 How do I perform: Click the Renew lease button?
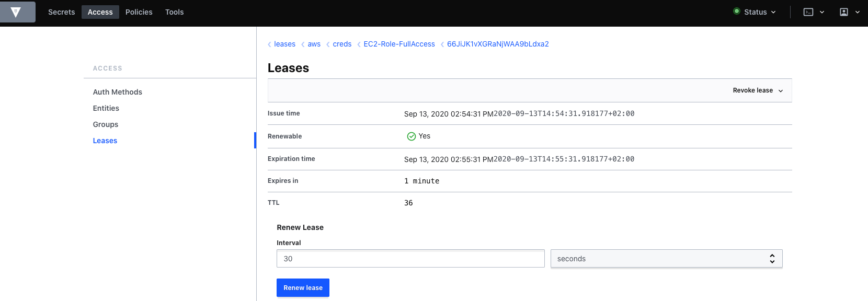(303, 288)
